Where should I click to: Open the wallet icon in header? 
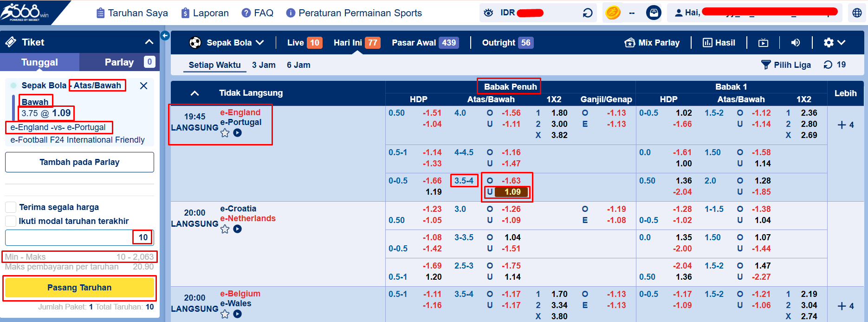point(654,13)
